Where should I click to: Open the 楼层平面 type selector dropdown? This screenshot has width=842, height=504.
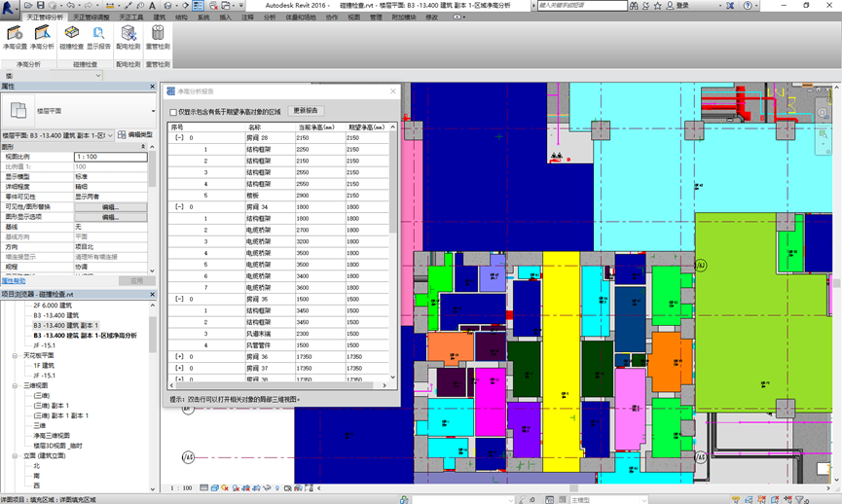[x=153, y=111]
